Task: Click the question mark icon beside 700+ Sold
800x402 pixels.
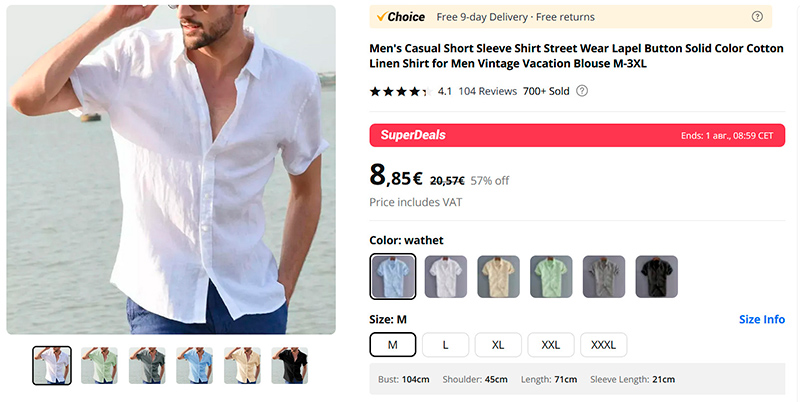Action: coord(582,91)
